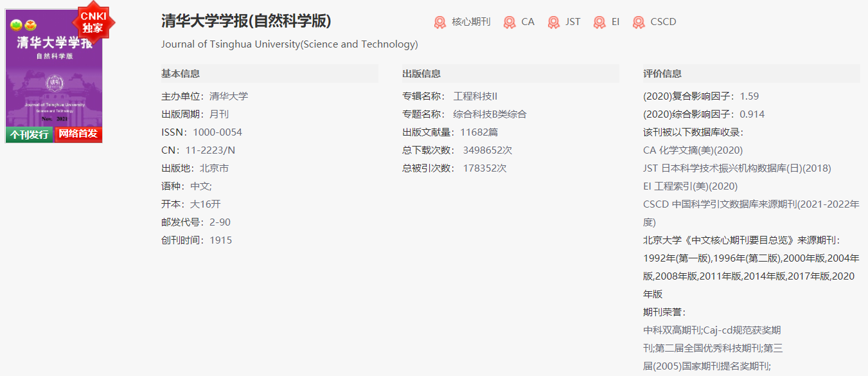Viewport: 868px width, 376px height.
Task: Click the 专辑名称 工程科技II row
Action: (x=450, y=96)
